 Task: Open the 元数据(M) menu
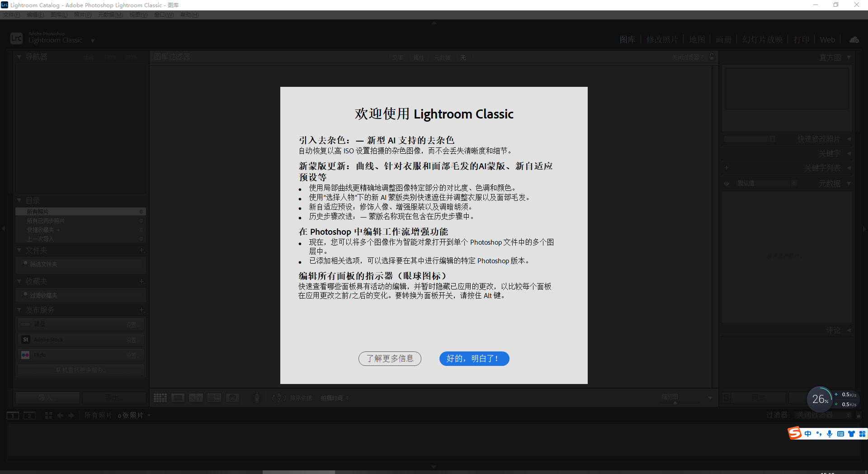(x=110, y=15)
